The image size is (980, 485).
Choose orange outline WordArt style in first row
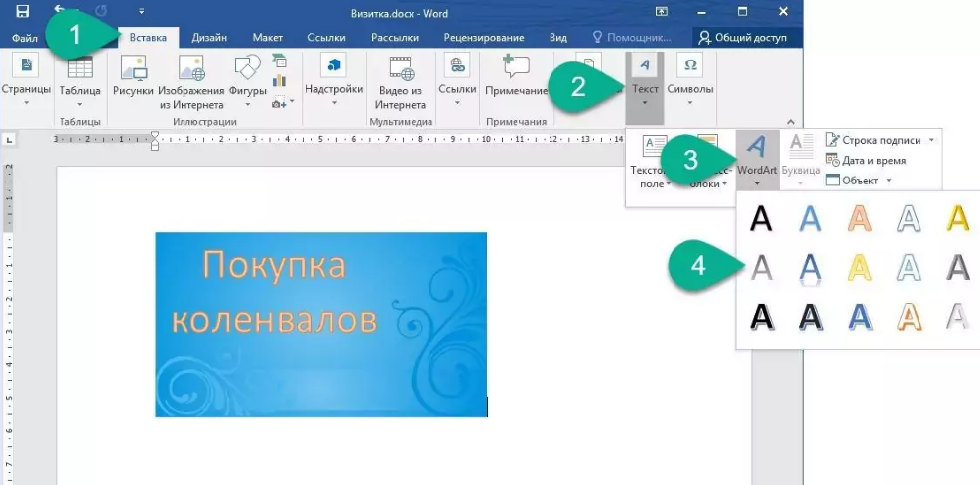860,219
